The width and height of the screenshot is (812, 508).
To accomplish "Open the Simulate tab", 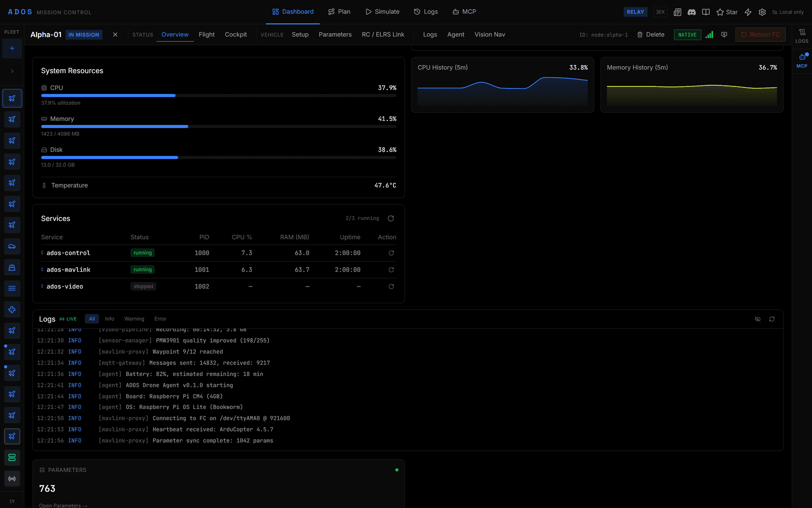I will (382, 12).
